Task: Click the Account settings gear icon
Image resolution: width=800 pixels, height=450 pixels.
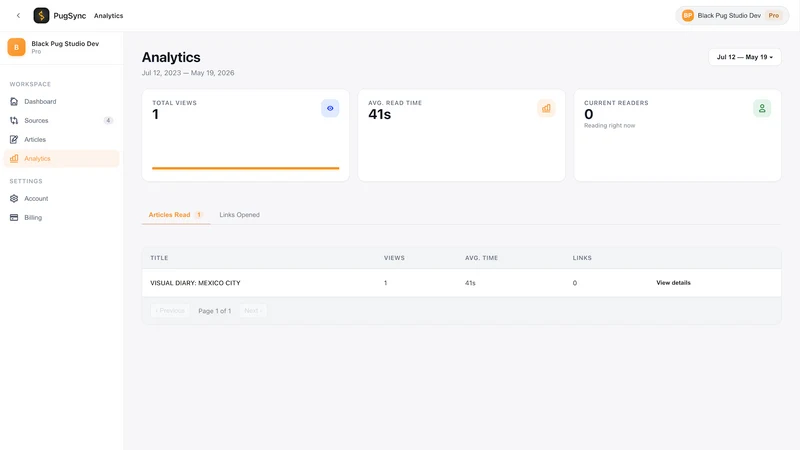Action: coord(14,198)
